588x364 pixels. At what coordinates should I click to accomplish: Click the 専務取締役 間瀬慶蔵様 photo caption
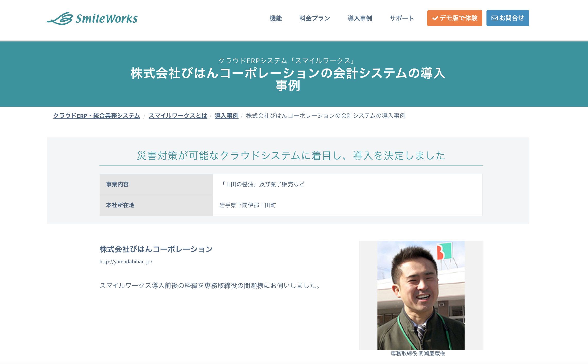[418, 354]
